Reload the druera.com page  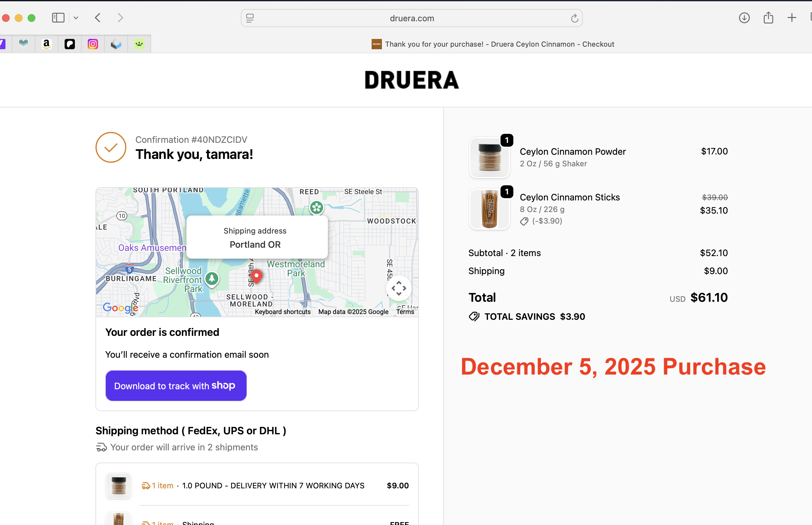574,18
